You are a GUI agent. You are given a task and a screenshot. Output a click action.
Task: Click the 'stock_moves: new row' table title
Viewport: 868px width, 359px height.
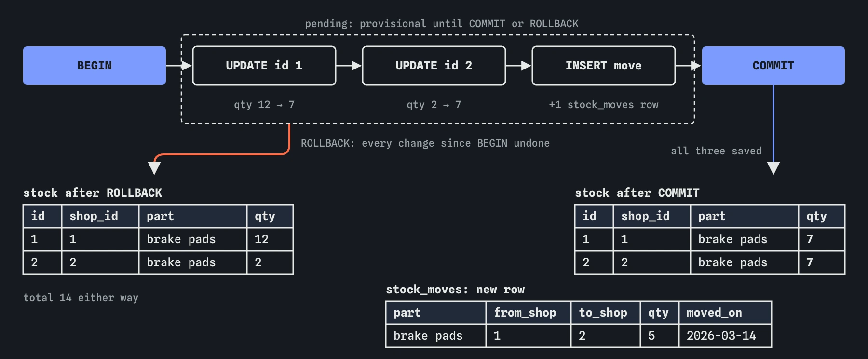click(x=455, y=290)
